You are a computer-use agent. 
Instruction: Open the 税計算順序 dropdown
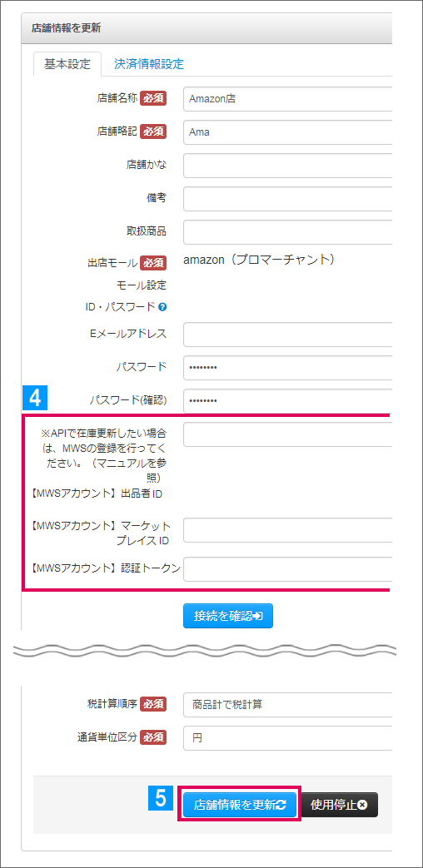click(x=287, y=704)
